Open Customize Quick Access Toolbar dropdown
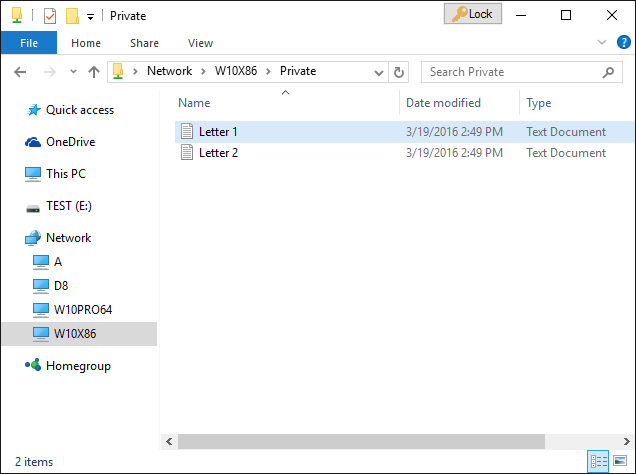This screenshot has height=474, width=636. click(x=90, y=17)
